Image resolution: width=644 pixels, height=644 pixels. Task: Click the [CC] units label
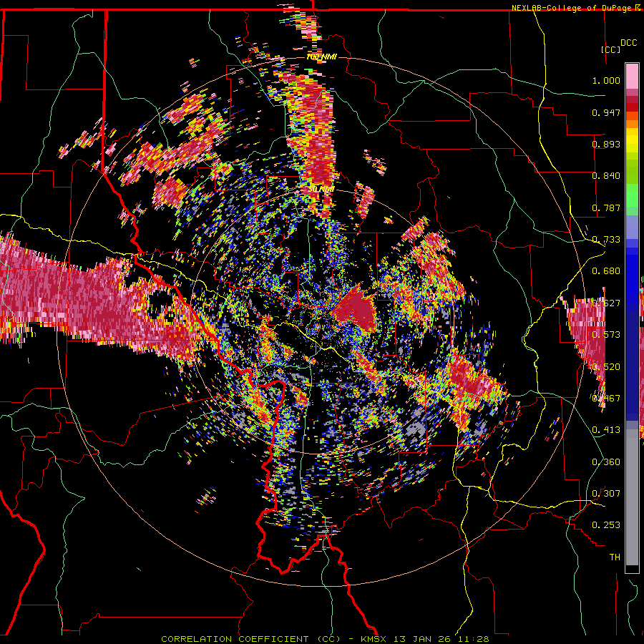tap(610, 49)
